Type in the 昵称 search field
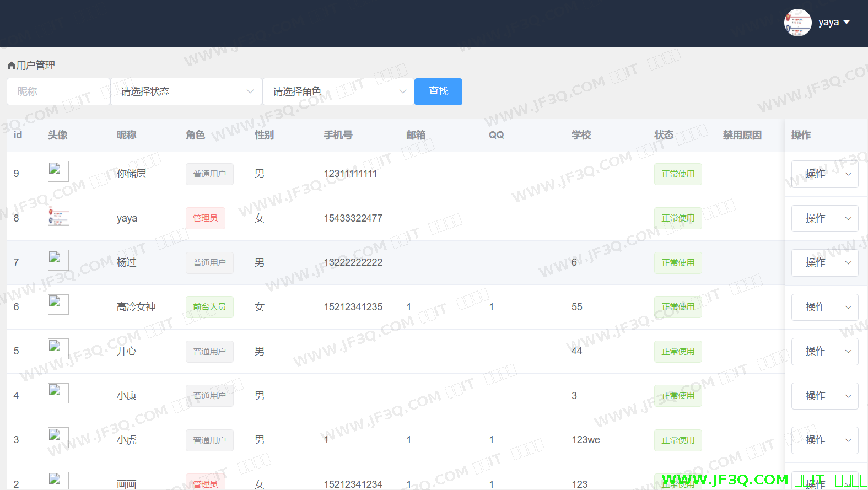868x490 pixels. [58, 91]
